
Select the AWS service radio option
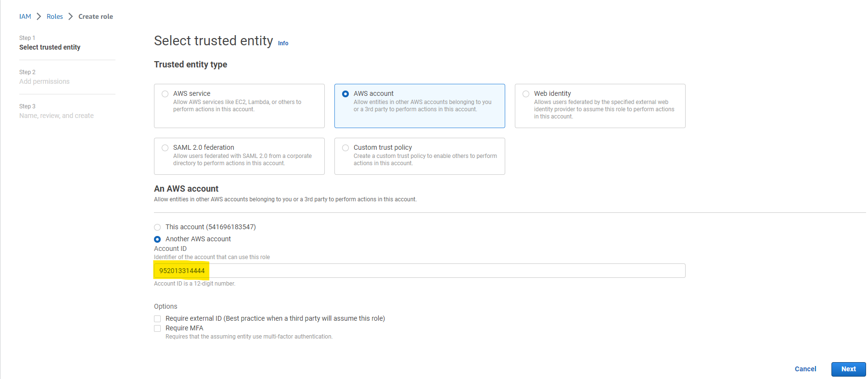165,94
